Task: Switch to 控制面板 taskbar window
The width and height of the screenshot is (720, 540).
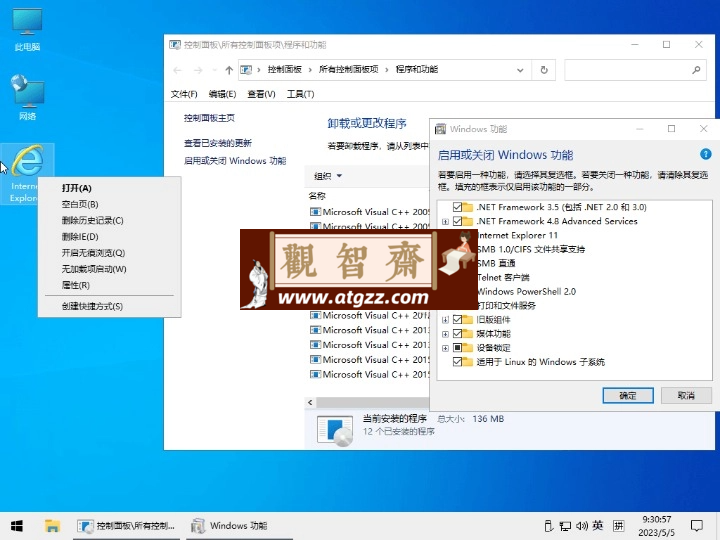Action: (x=127, y=526)
